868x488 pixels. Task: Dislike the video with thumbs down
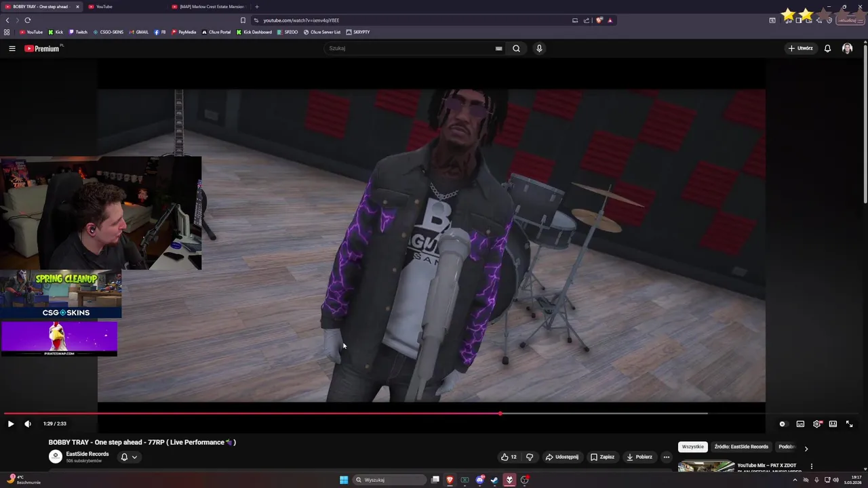pos(530,457)
